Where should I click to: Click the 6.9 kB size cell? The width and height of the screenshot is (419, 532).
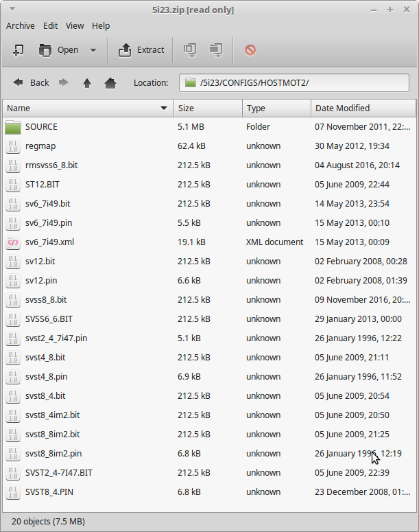[189, 377]
